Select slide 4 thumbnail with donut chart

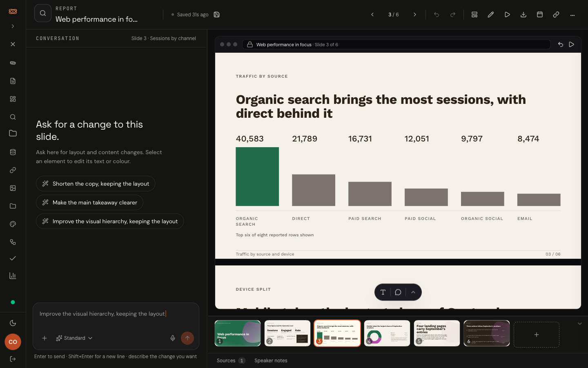pyautogui.click(x=387, y=333)
